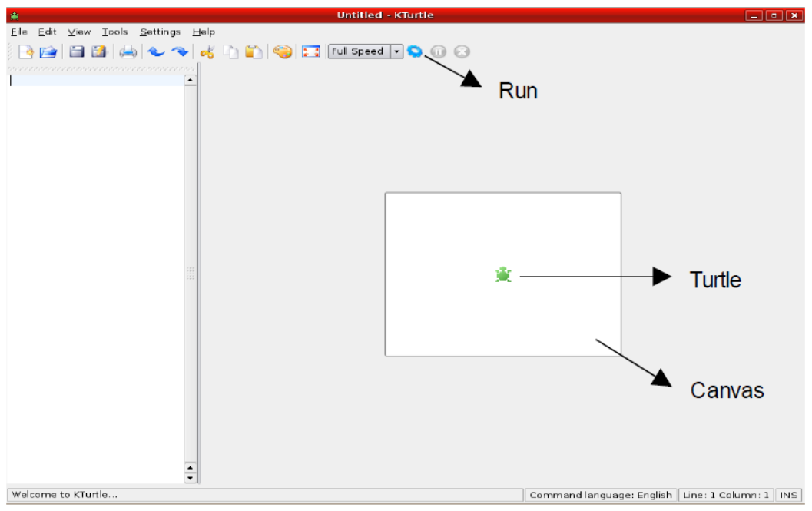Run the program with the blue gear icon
The image size is (812, 511).
pos(414,51)
